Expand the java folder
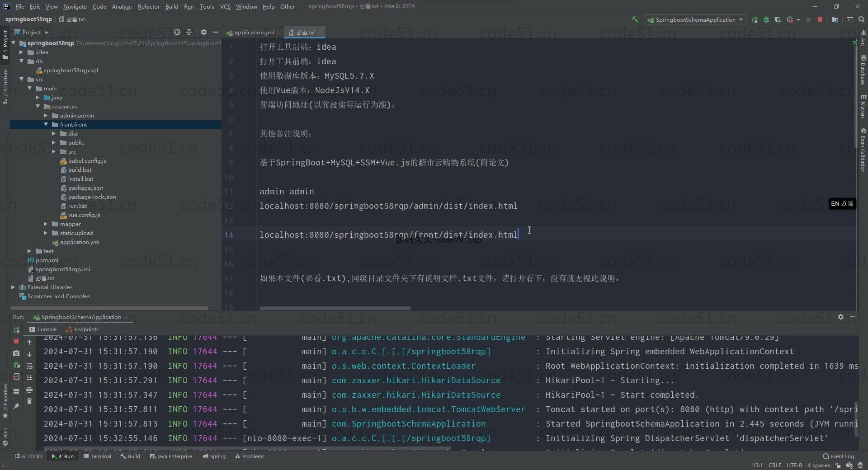868x470 pixels. tap(38, 97)
